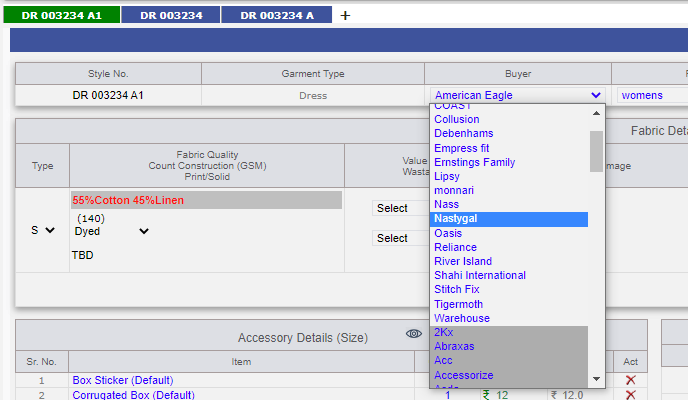Open the first Select value dropdown
The image size is (688, 400).
(x=401, y=208)
